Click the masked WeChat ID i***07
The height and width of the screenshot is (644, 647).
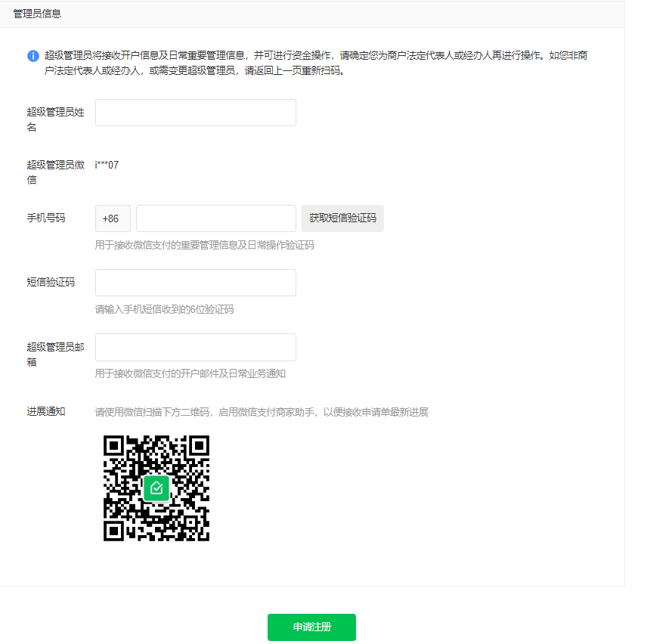pyautogui.click(x=107, y=165)
